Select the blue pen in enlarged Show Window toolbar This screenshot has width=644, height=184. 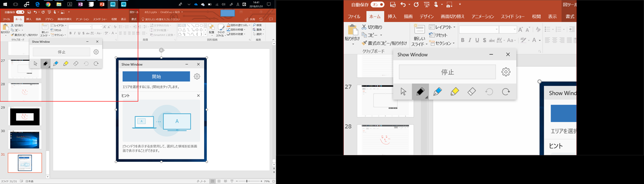point(438,91)
